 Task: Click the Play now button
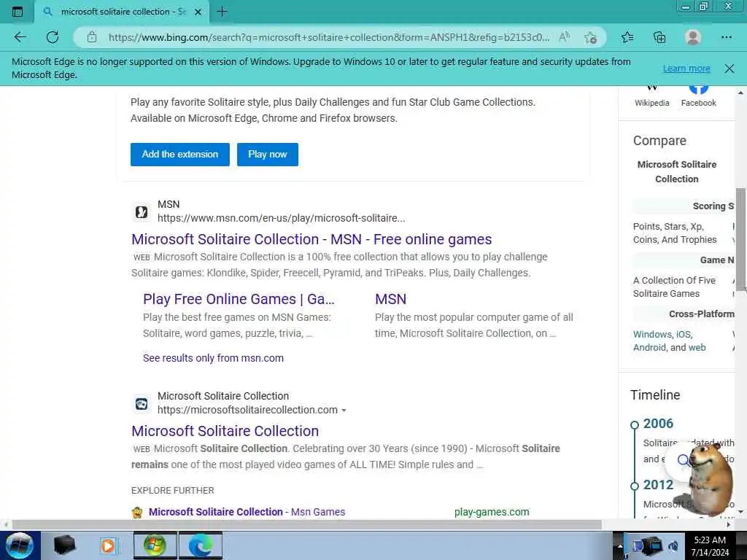click(268, 155)
